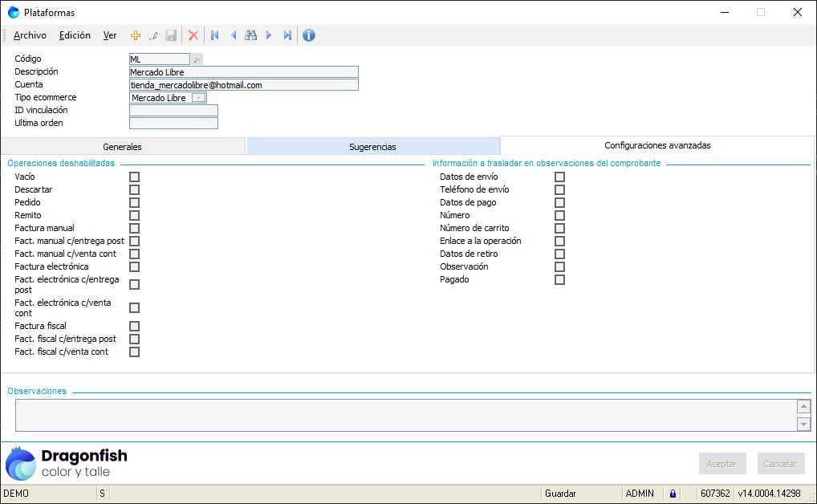The height and width of the screenshot is (504, 817).
Task: Open the Archivo menu
Action: pyautogui.click(x=30, y=35)
